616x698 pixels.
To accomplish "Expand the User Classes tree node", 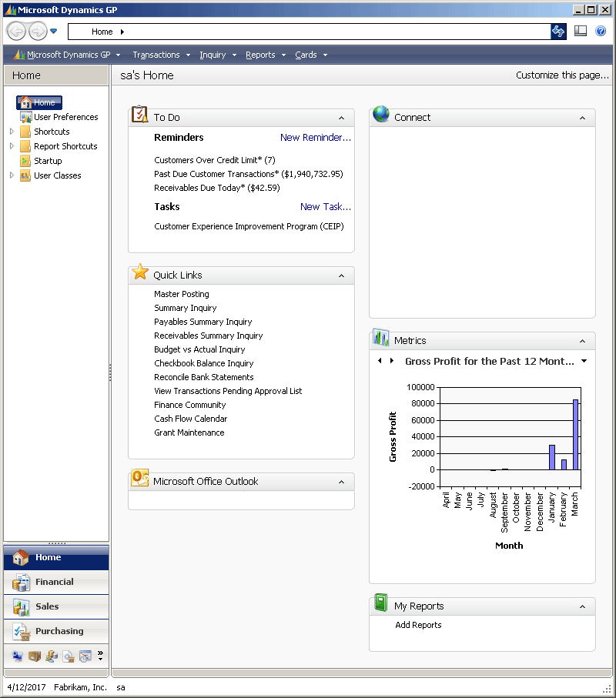I will pos(12,175).
